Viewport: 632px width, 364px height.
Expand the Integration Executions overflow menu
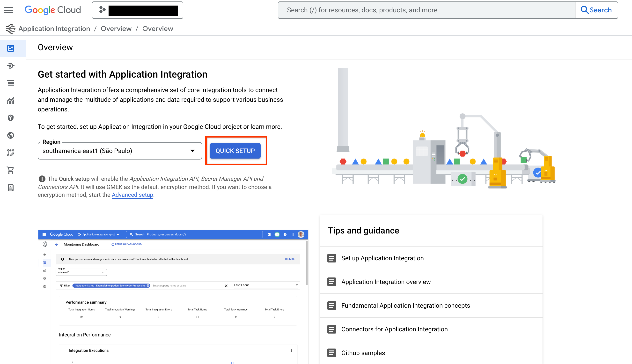click(292, 350)
